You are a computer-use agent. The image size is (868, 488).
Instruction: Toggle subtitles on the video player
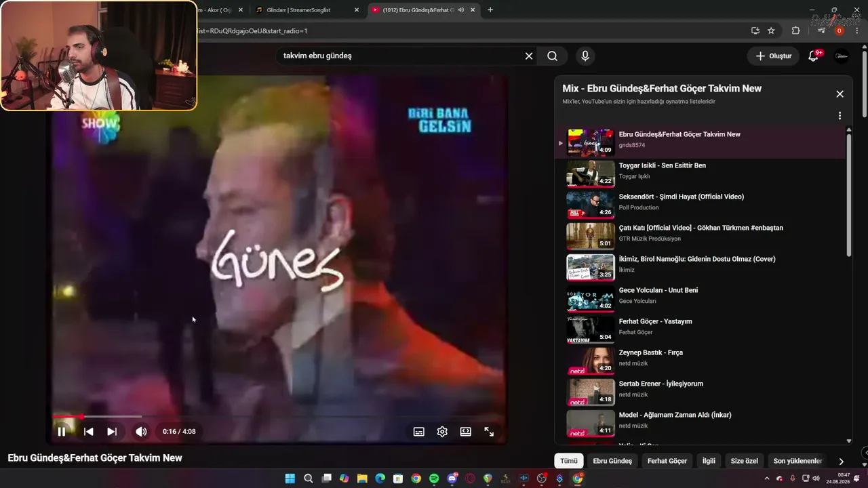(419, 432)
